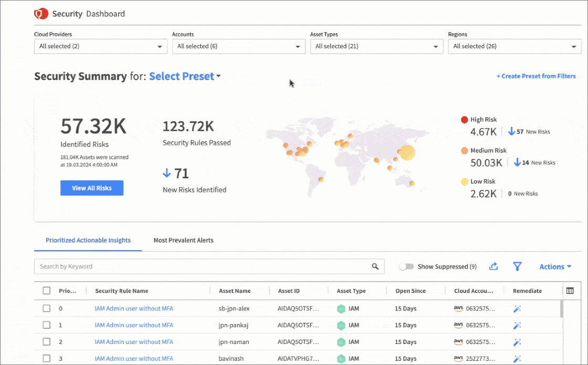The image size is (588, 365).
Task: Click the Asset Name column header
Action: (235, 291)
